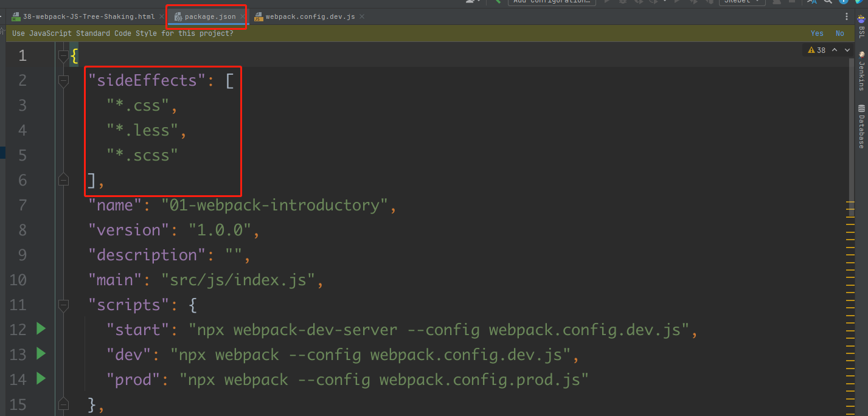Close the 38-webpack-JS-Tree-Shaking.html tab
The height and width of the screenshot is (416, 868).
[162, 16]
